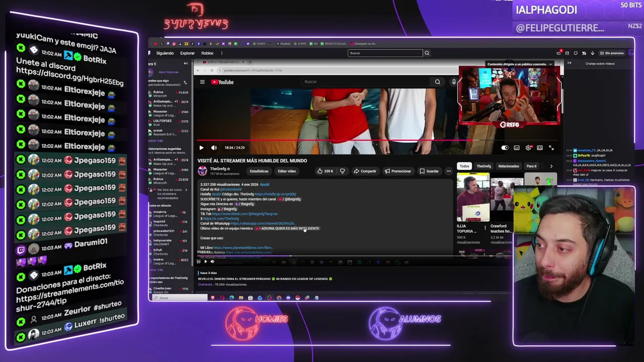This screenshot has height=362, width=644.
Task: Open LOLITOFDEZ Rust channel in sidebar
Action: [170, 123]
